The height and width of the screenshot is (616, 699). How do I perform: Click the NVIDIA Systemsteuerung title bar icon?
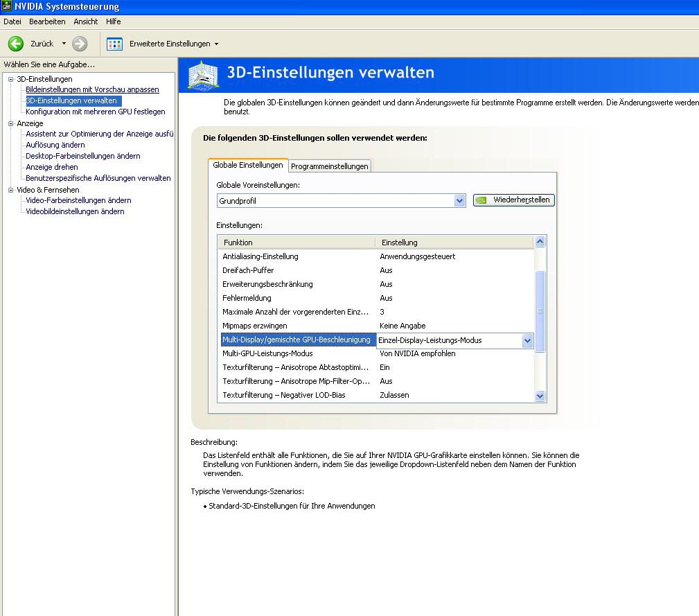click(x=7, y=6)
